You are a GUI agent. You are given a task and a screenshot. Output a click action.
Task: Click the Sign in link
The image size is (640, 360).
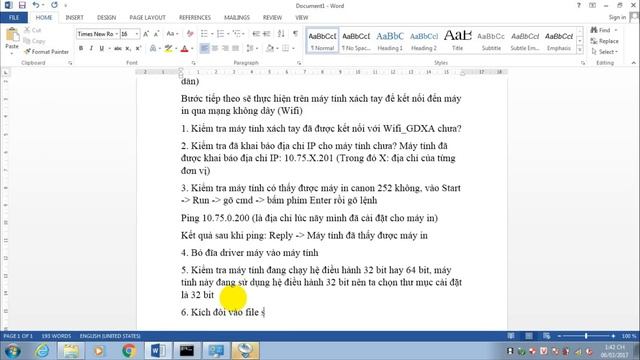[617, 17]
